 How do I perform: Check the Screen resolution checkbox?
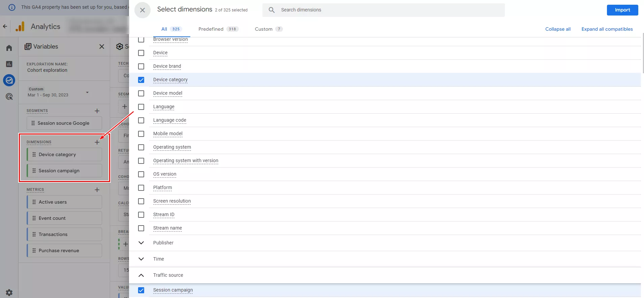click(141, 201)
